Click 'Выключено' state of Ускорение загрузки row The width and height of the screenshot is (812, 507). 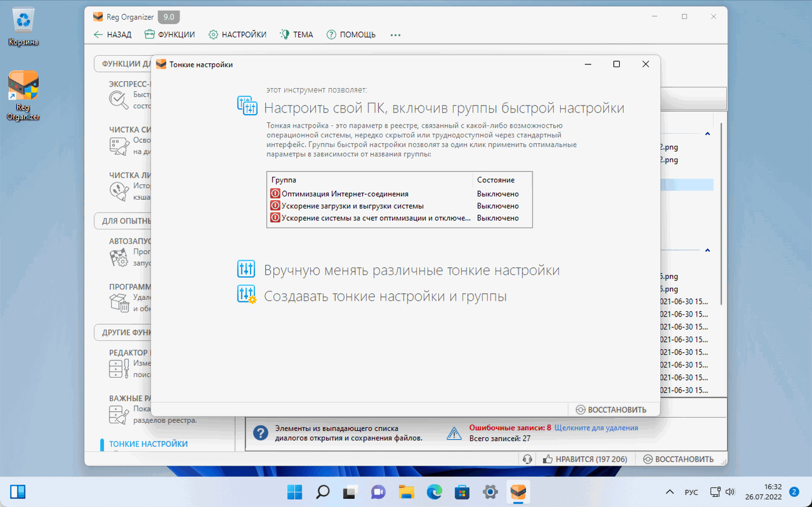(x=498, y=206)
